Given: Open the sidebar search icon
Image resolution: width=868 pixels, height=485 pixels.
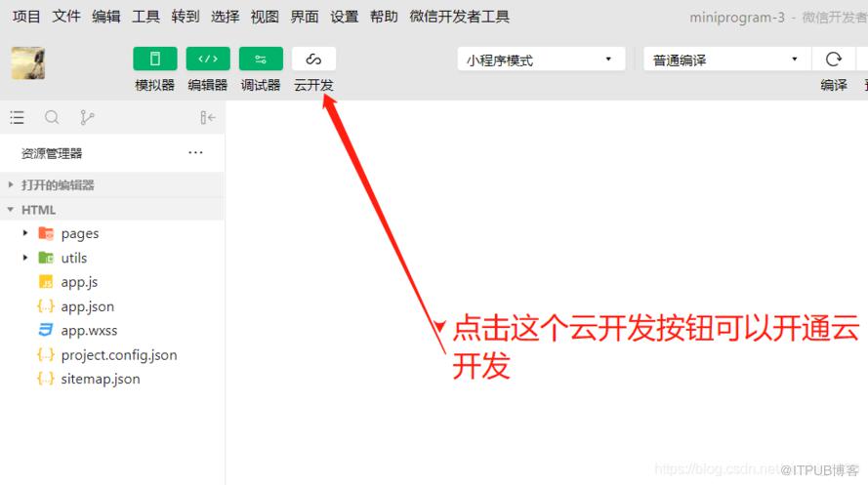Looking at the screenshot, I should pyautogui.click(x=52, y=117).
